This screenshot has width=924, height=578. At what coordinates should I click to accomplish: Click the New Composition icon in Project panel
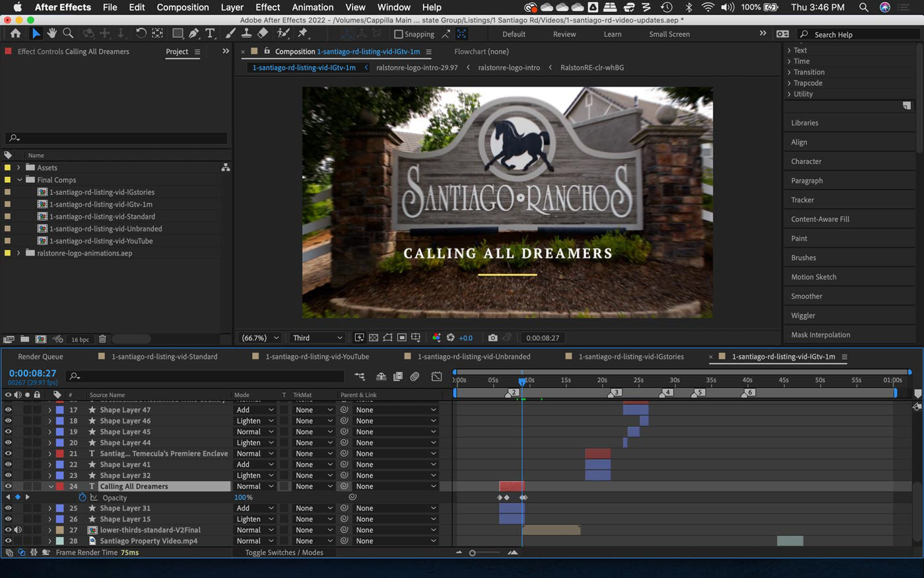tap(41, 339)
